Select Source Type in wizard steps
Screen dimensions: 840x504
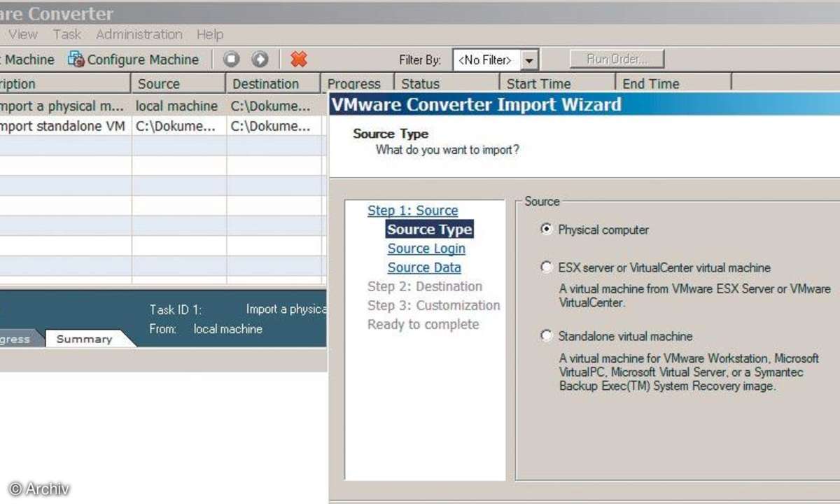pos(429,229)
